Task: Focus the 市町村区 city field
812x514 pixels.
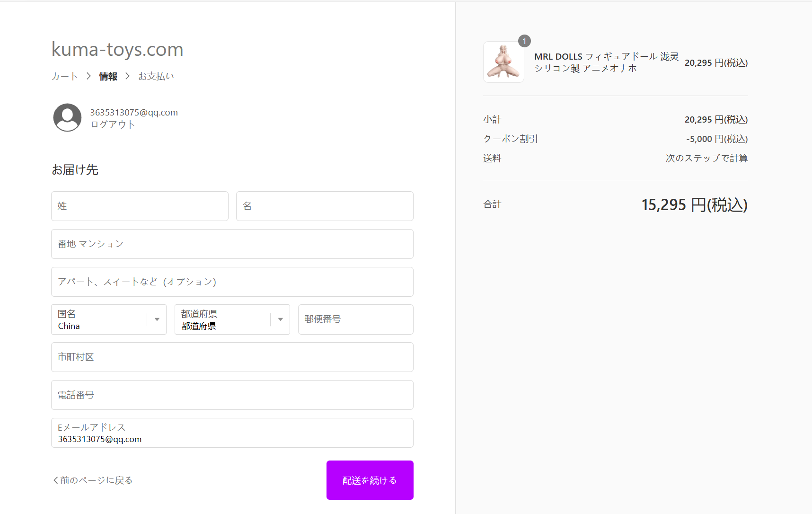Action: (x=232, y=357)
